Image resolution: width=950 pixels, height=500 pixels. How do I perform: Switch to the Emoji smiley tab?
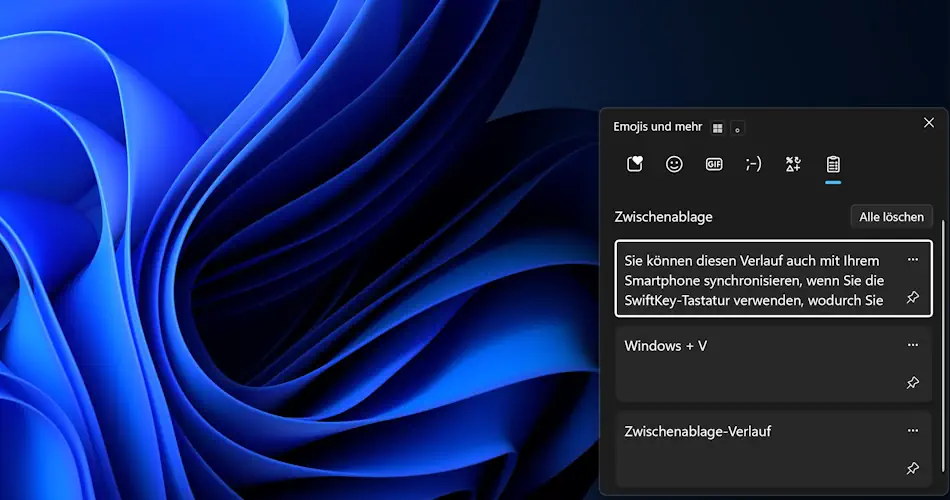pyautogui.click(x=674, y=164)
